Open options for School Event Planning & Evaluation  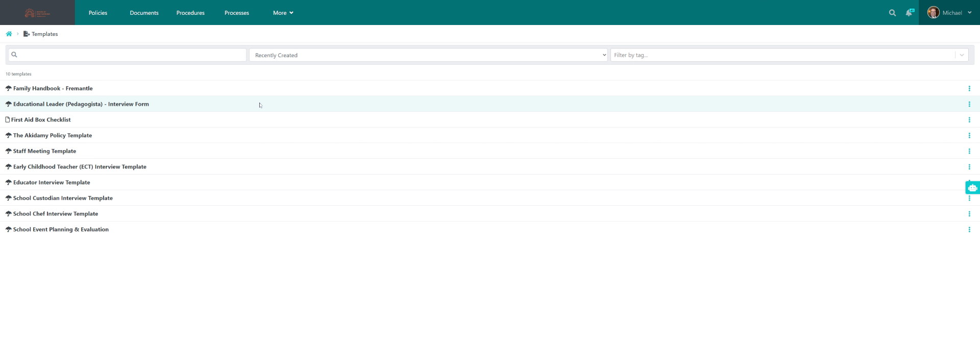coord(969,230)
